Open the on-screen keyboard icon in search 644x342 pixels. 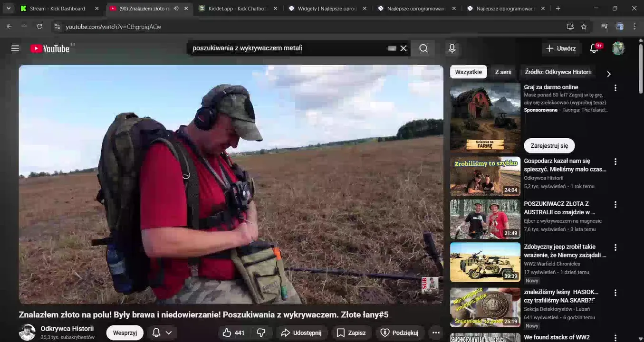click(392, 48)
